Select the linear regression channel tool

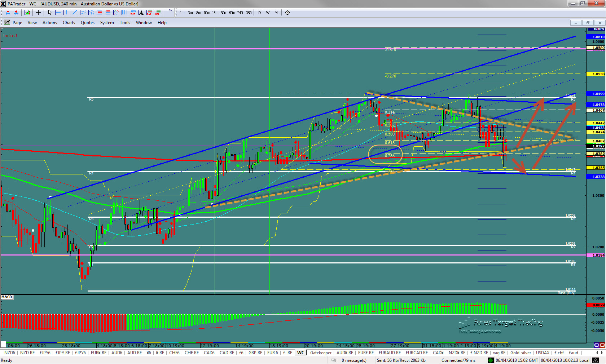(91, 13)
